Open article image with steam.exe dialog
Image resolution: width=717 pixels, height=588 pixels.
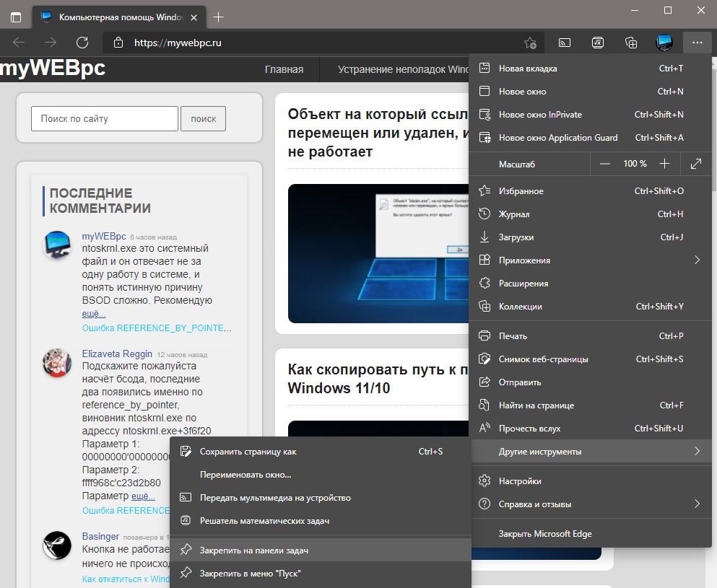pyautogui.click(x=378, y=253)
